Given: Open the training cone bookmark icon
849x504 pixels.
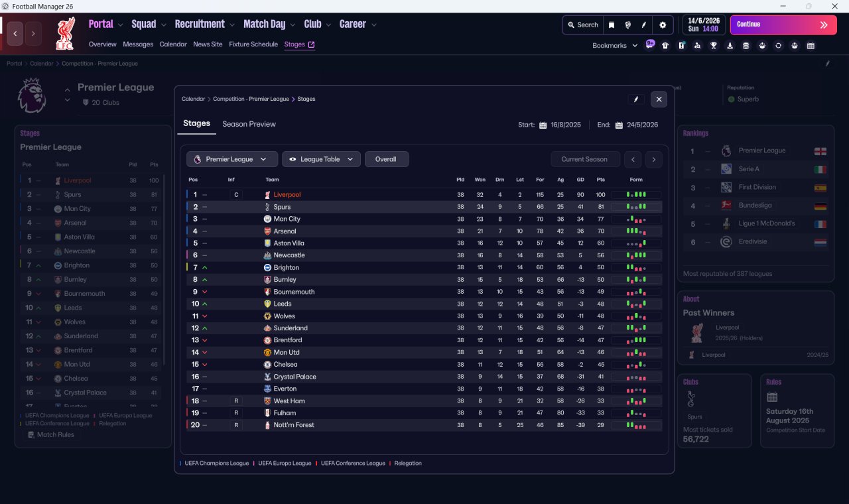Looking at the screenshot, I should click(730, 46).
